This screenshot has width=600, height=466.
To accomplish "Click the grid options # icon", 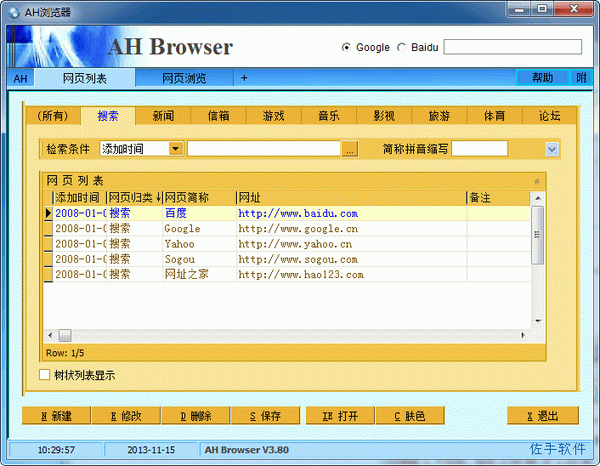I will pos(537,181).
